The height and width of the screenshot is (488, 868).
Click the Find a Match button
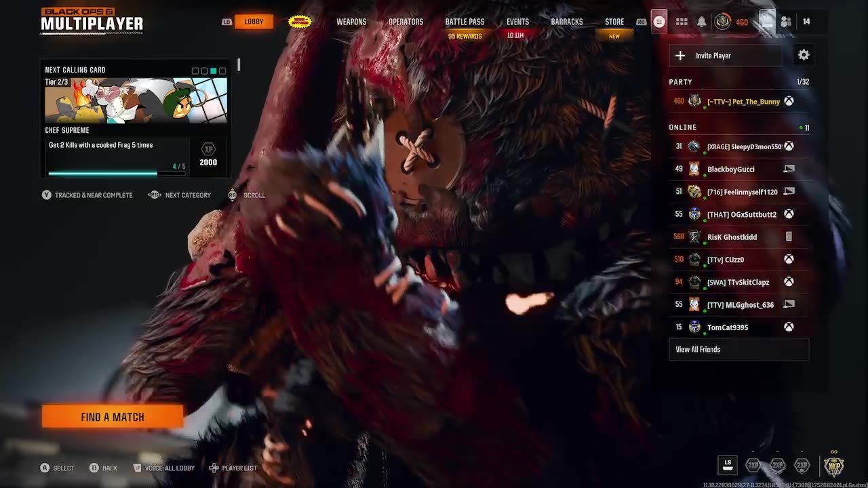click(113, 417)
